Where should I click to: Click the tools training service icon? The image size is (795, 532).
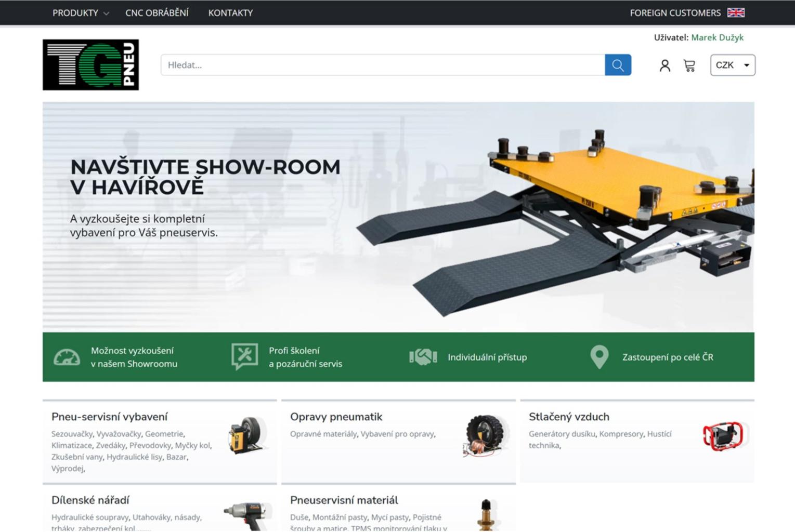click(x=244, y=356)
